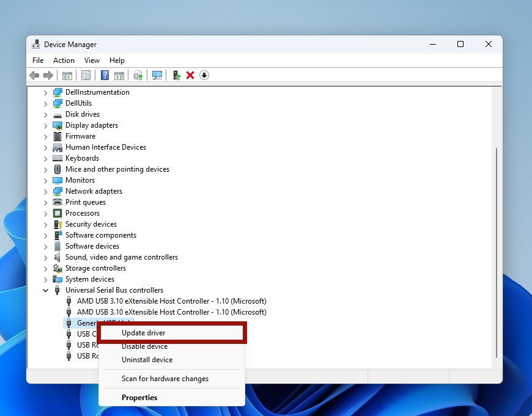Click the Properties toolbar icon
This screenshot has width=532, height=416.
coord(86,75)
